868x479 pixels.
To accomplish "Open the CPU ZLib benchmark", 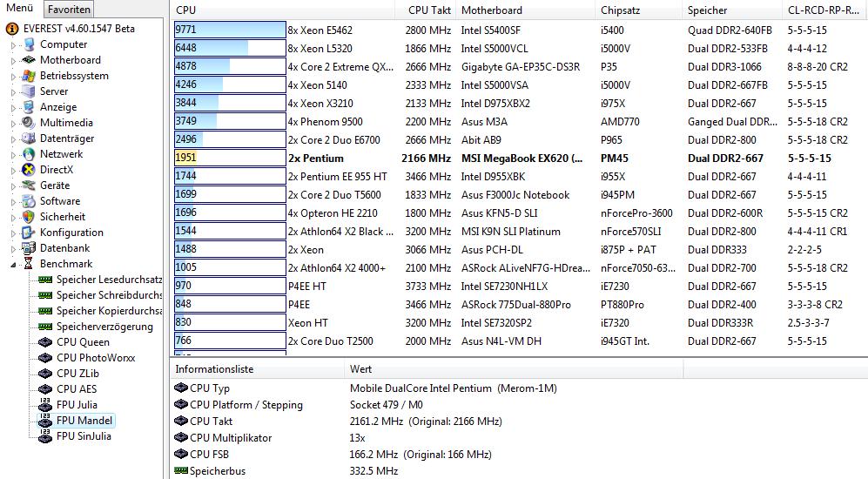I will coord(77,374).
